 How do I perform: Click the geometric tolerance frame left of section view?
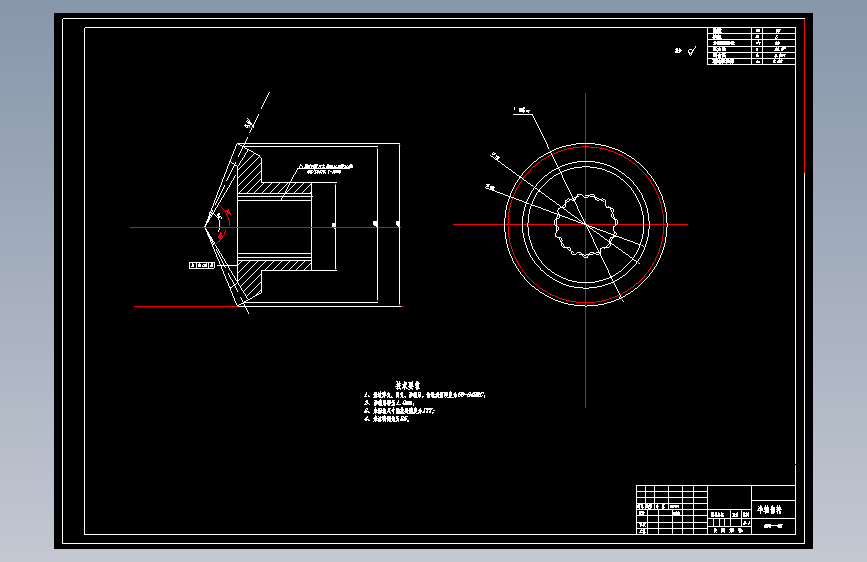pyautogui.click(x=202, y=266)
